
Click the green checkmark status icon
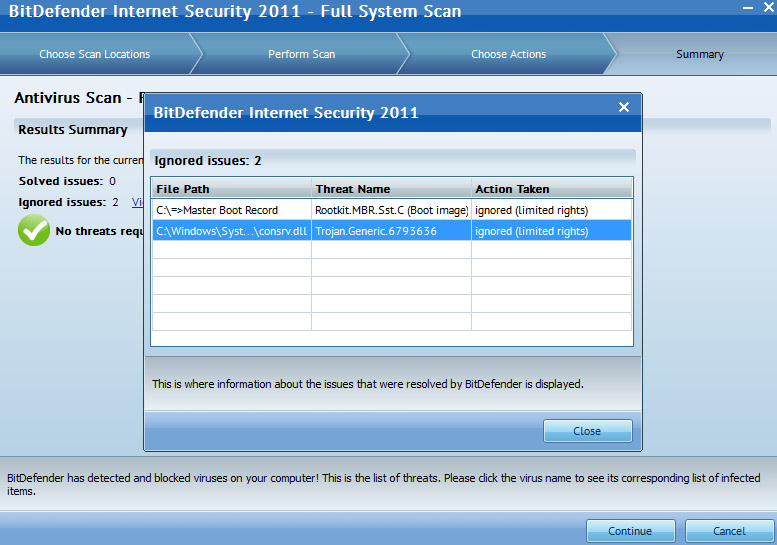pos(34,230)
